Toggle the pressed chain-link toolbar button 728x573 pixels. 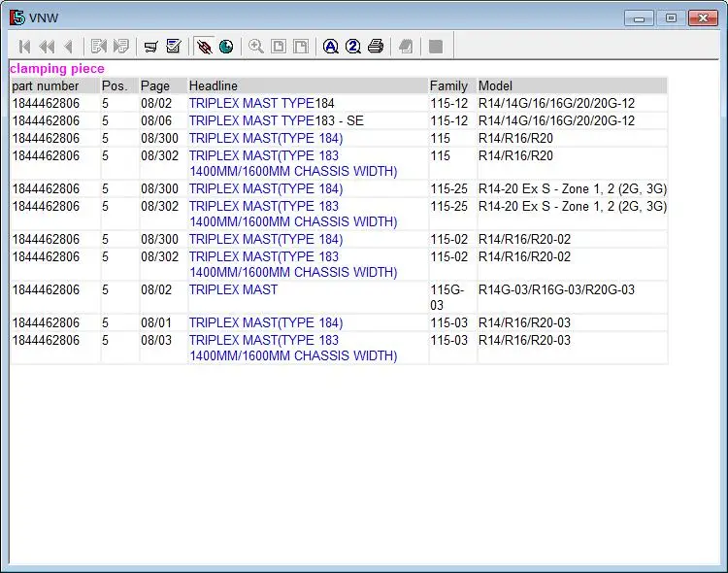(204, 47)
